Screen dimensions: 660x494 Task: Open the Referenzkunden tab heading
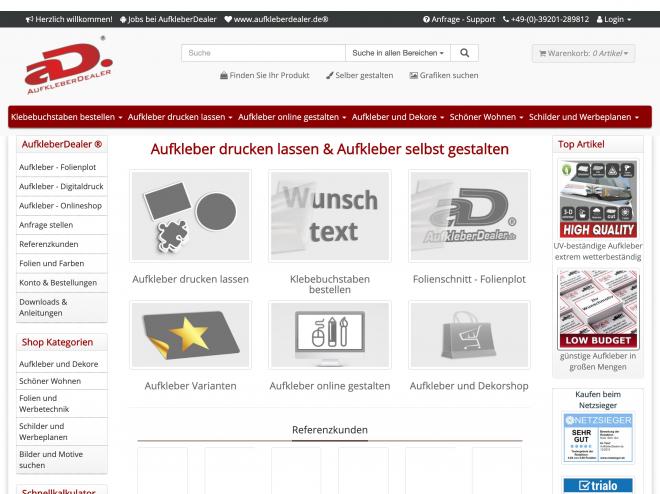click(x=330, y=430)
